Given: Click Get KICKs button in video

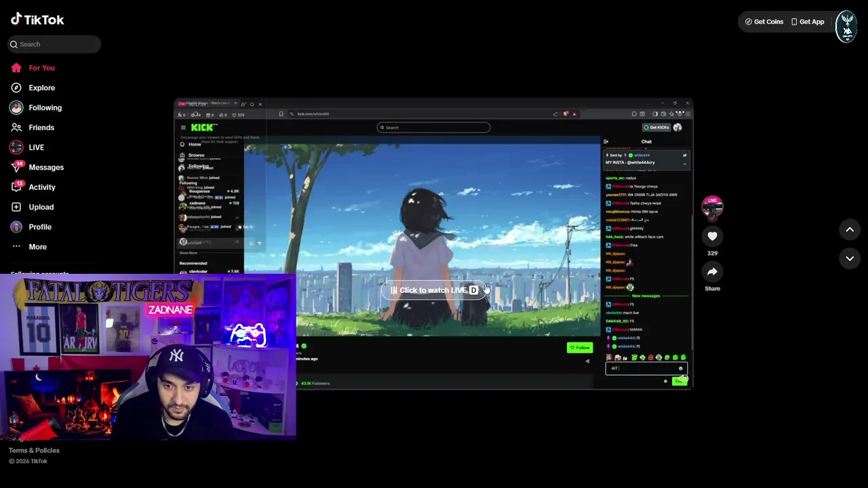Looking at the screenshot, I should pyautogui.click(x=656, y=127).
